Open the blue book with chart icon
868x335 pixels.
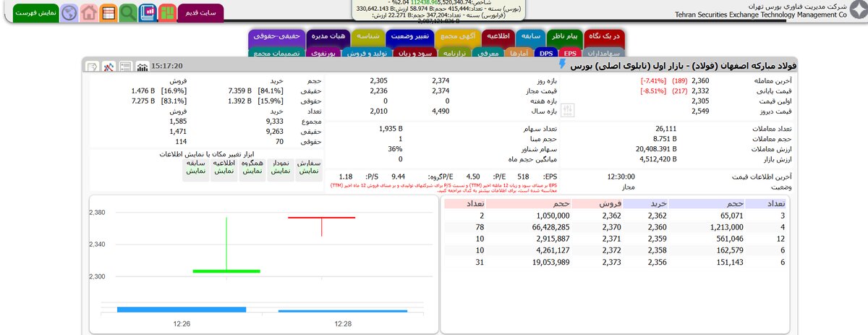pyautogui.click(x=147, y=13)
